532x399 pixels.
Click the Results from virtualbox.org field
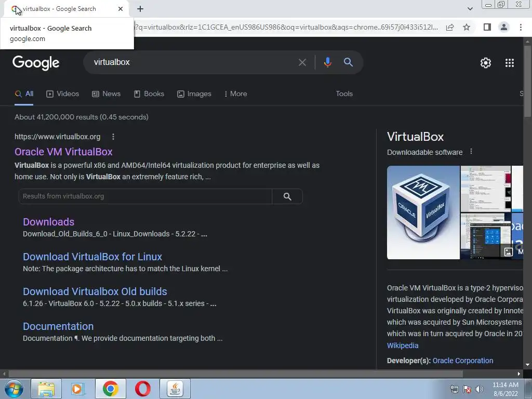point(145,196)
